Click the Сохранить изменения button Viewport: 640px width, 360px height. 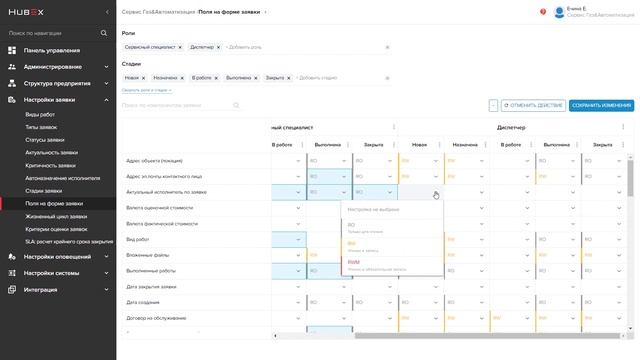click(x=601, y=105)
